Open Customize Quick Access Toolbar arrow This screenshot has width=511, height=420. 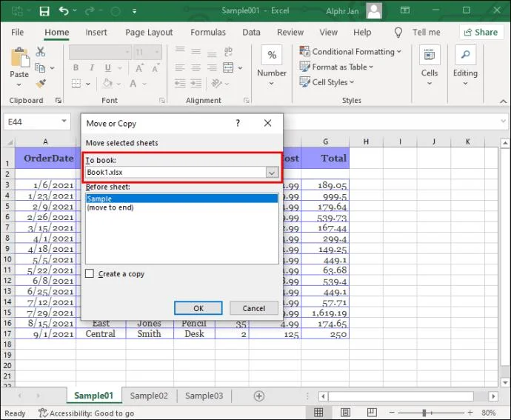coord(134,11)
